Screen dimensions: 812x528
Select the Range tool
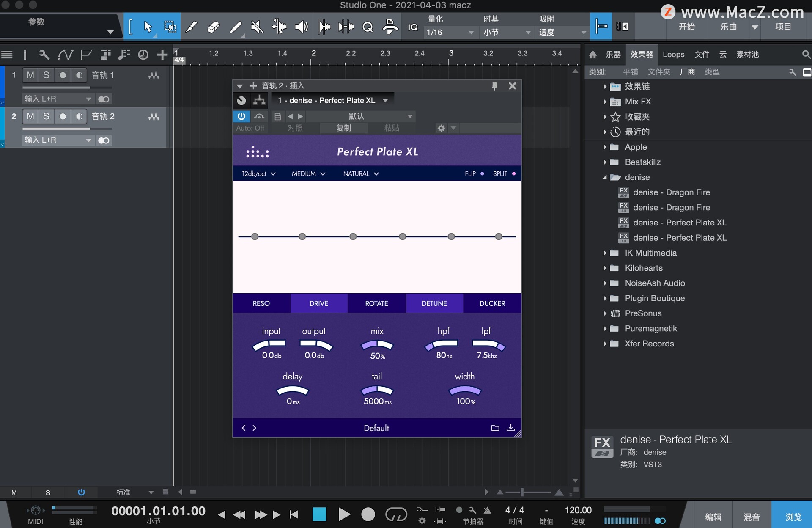[170, 27]
